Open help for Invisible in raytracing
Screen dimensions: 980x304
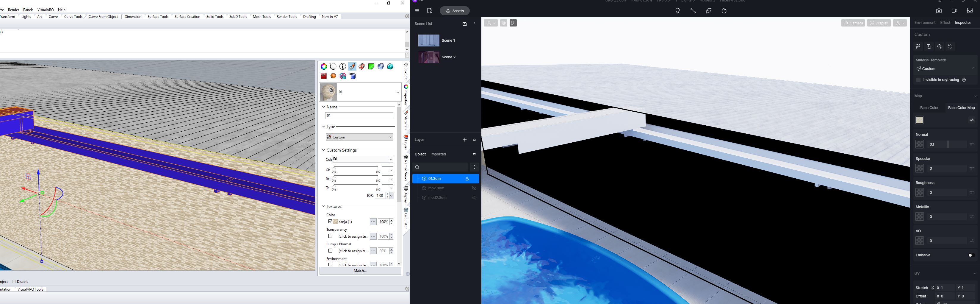tap(964, 80)
